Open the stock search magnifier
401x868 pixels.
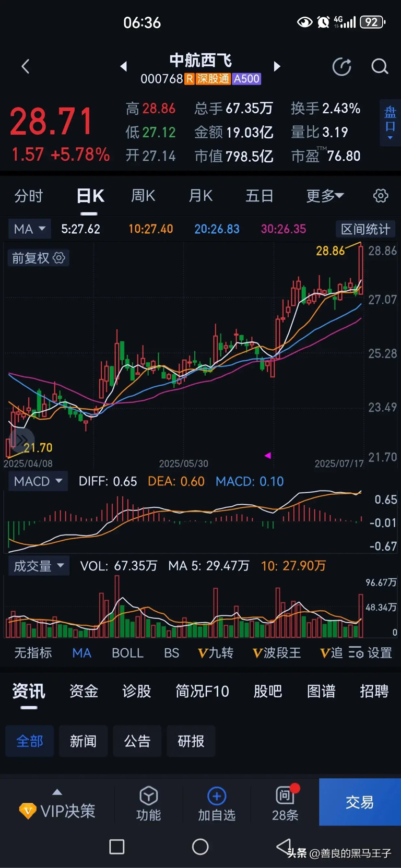coord(380,67)
